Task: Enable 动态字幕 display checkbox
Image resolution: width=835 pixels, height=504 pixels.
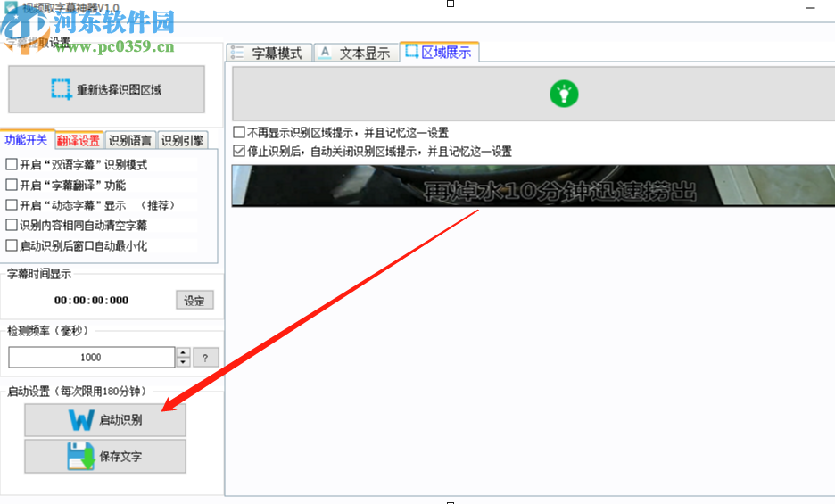Action: [12, 205]
